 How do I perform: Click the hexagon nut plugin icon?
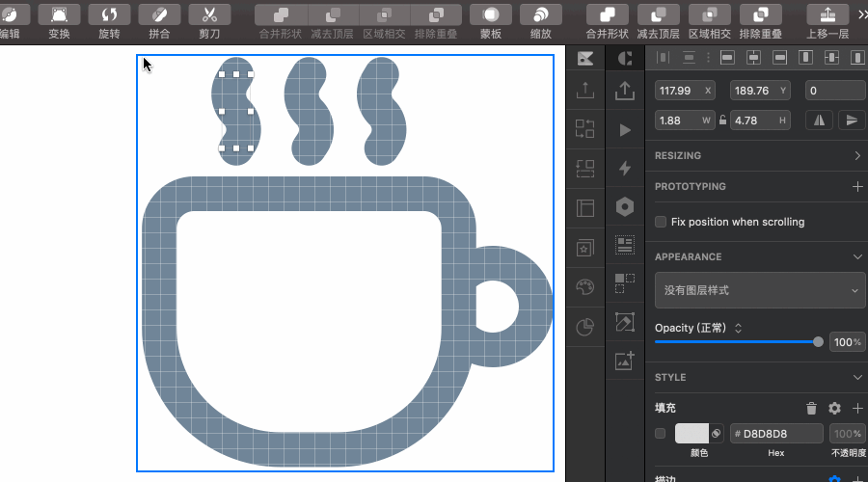click(x=625, y=207)
